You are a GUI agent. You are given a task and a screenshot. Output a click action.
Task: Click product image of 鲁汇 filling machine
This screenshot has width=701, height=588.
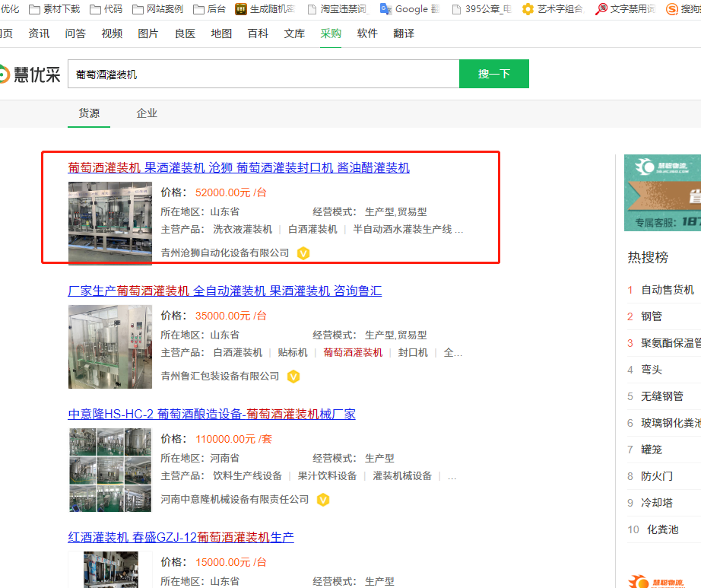point(110,347)
